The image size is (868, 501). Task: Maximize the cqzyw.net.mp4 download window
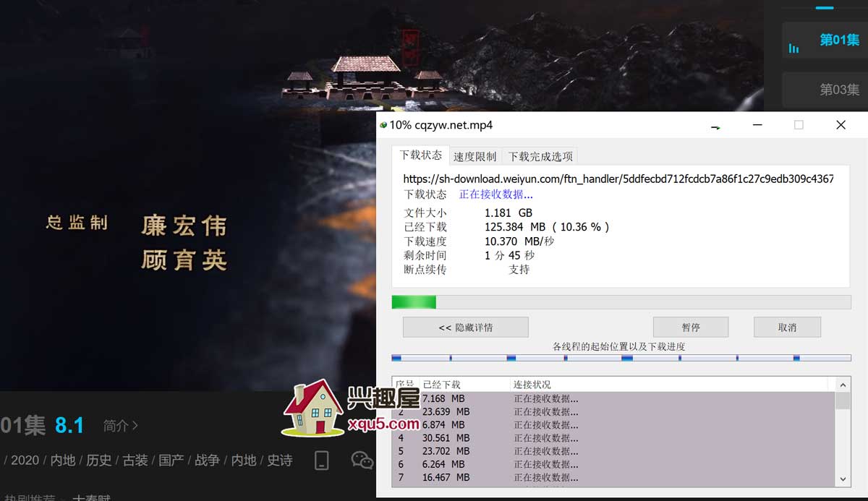point(799,125)
